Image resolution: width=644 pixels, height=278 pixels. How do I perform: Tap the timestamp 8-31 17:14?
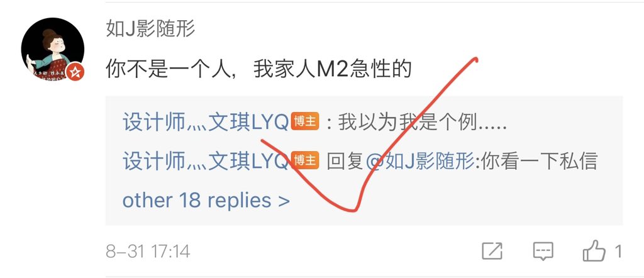pyautogui.click(x=148, y=252)
